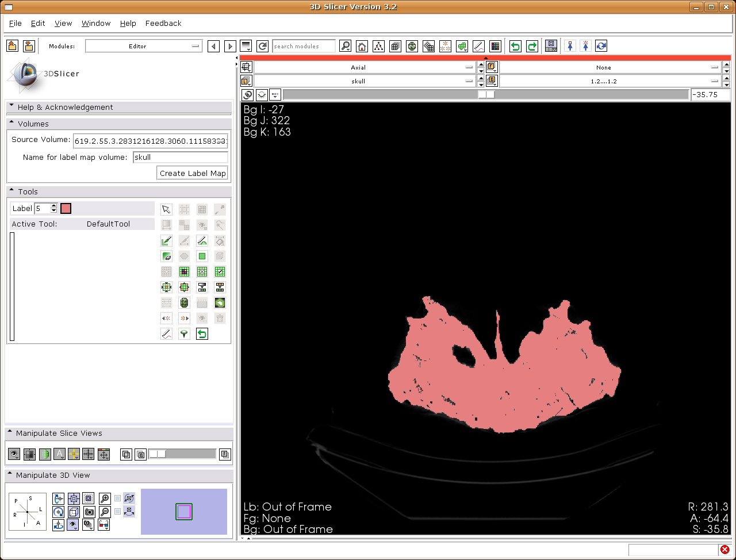The height and width of the screenshot is (560, 736).
Task: Open the Edit menu
Action: [38, 24]
